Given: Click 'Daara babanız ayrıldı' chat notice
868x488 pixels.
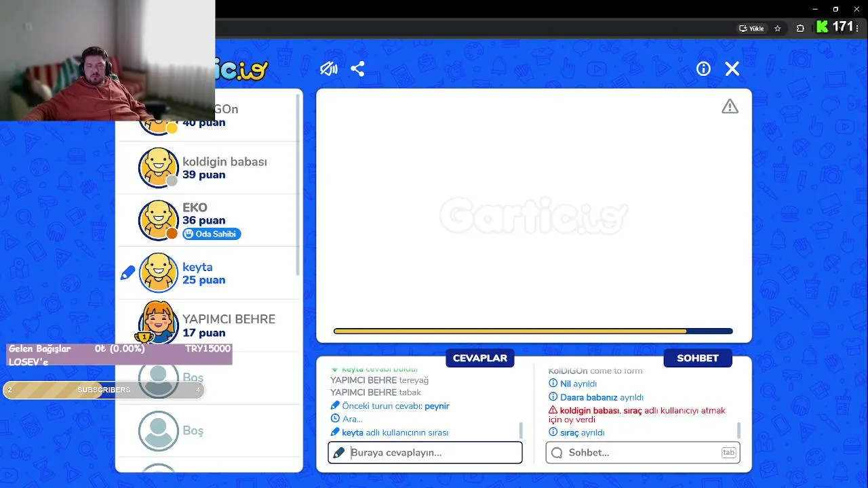Looking at the screenshot, I should click(596, 397).
